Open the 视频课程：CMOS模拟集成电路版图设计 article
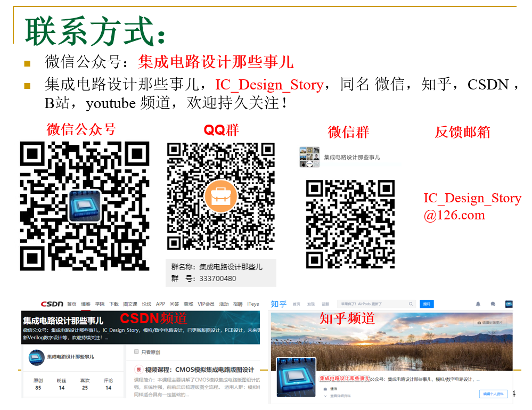The height and width of the screenshot is (410, 532). tap(200, 370)
